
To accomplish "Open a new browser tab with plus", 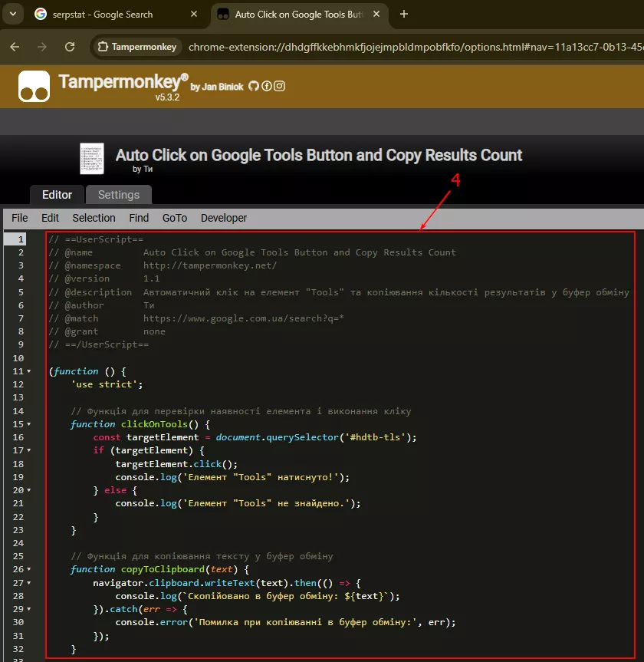I will point(404,14).
